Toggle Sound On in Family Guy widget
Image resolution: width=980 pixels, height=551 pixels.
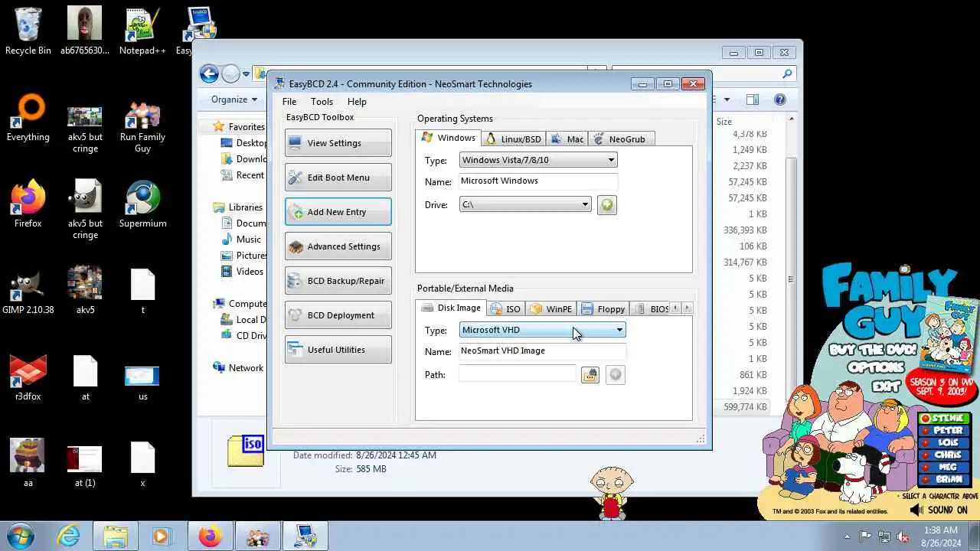click(x=939, y=510)
